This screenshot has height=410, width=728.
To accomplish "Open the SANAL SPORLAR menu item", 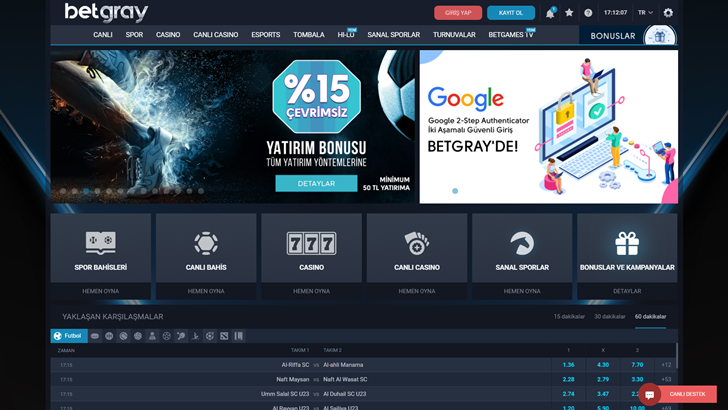I will (394, 35).
